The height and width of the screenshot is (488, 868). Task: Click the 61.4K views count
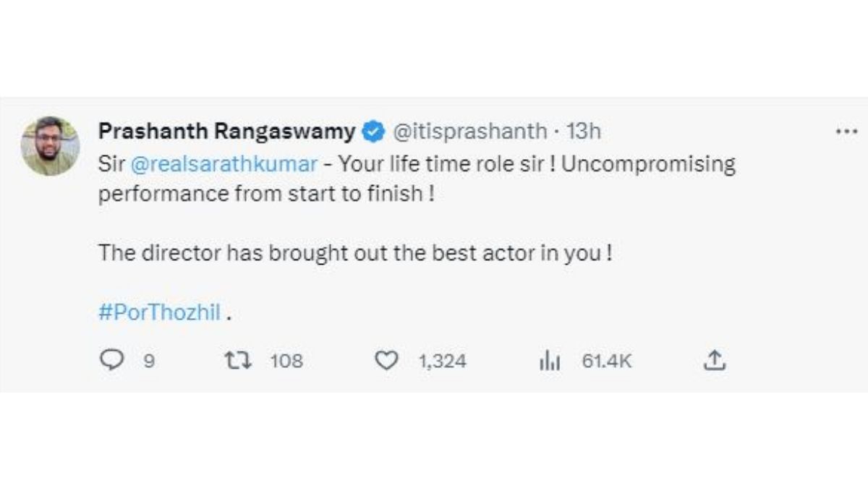pyautogui.click(x=607, y=360)
